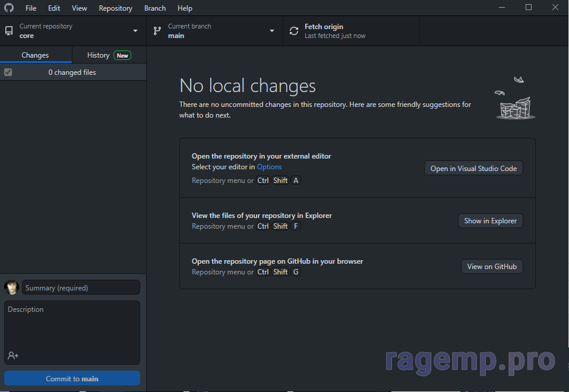Click Fetch origin text label

click(324, 27)
